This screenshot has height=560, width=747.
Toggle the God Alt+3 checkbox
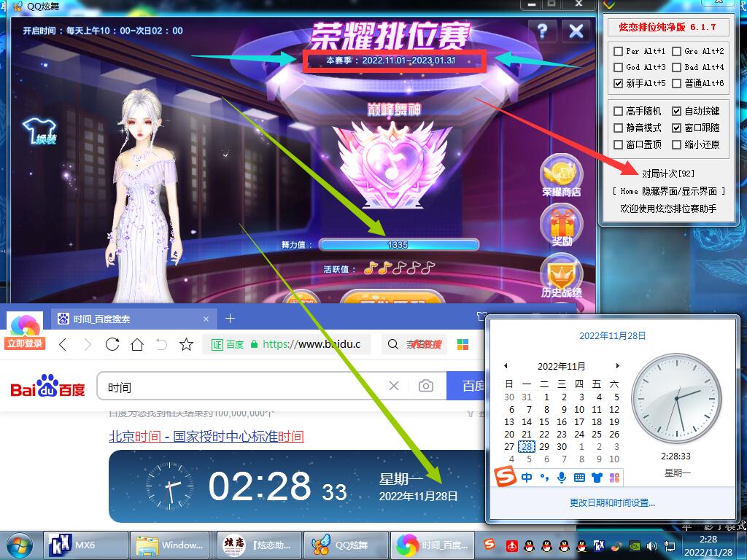click(618, 67)
